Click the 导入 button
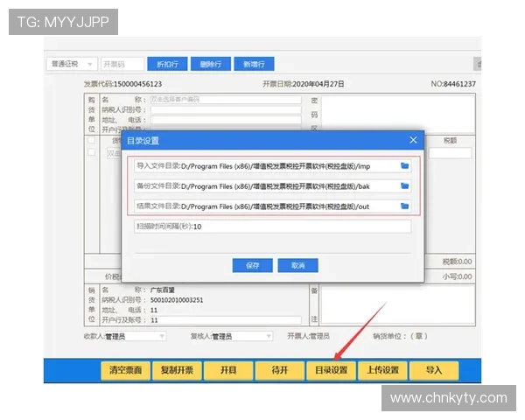Viewport: 525px width, 420px height. point(434,370)
